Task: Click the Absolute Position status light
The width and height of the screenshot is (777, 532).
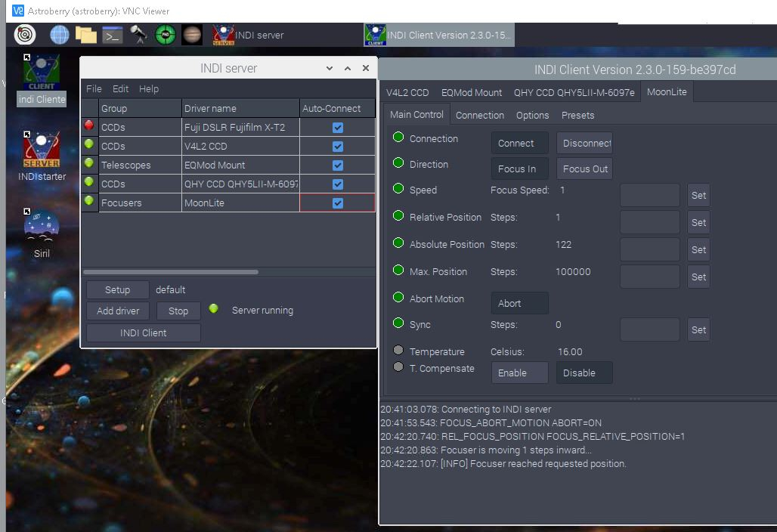Action: coord(398,243)
